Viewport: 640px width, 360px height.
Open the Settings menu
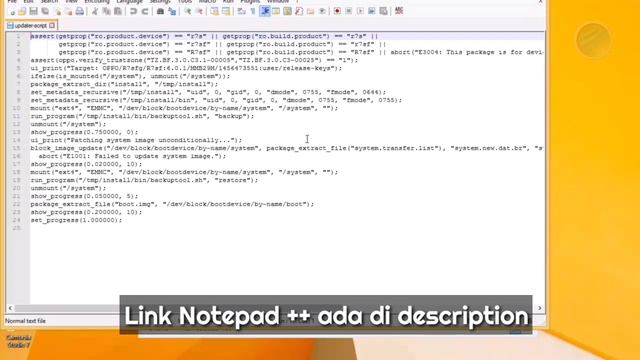point(160,2)
